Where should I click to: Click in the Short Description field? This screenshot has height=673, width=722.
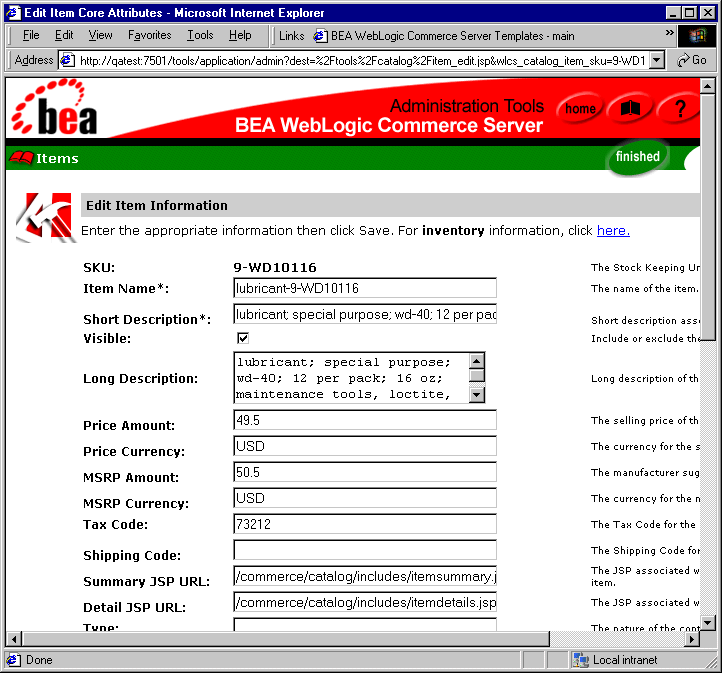click(365, 314)
